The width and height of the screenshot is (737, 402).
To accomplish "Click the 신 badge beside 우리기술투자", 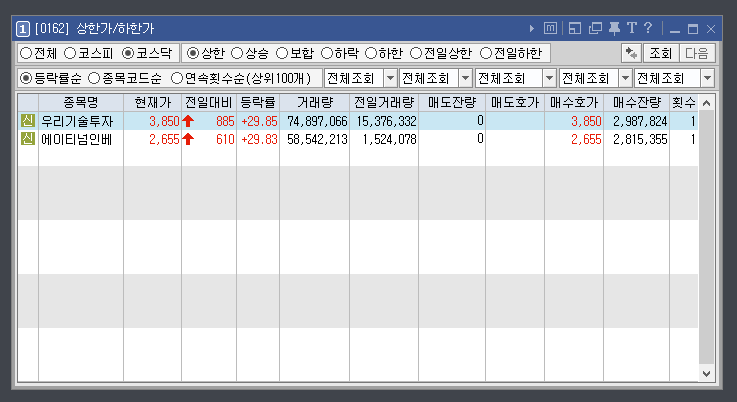I will tap(28, 121).
